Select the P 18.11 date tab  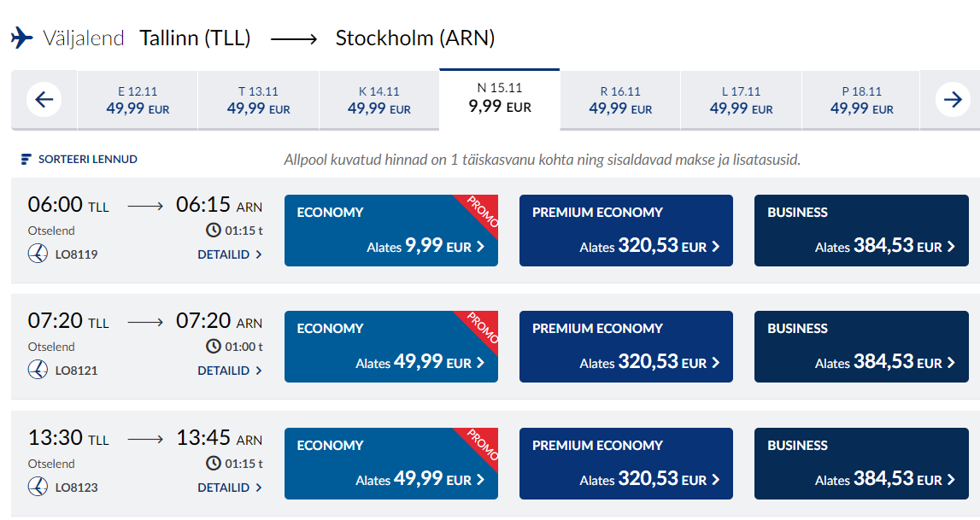click(x=861, y=100)
